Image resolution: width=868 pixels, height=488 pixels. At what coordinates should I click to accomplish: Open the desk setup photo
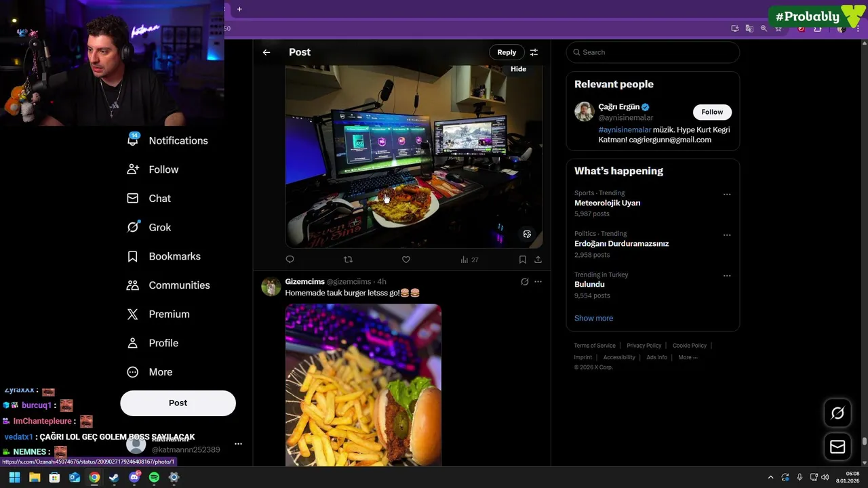click(x=414, y=157)
